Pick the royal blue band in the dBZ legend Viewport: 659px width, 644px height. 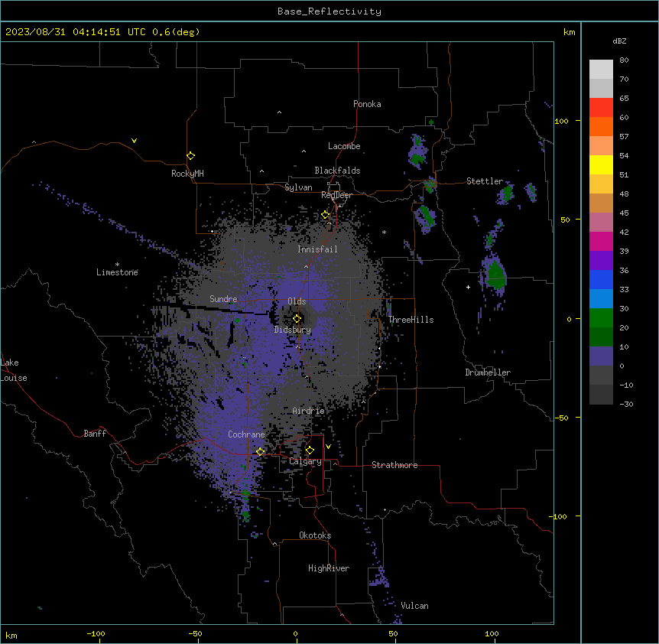tap(601, 279)
